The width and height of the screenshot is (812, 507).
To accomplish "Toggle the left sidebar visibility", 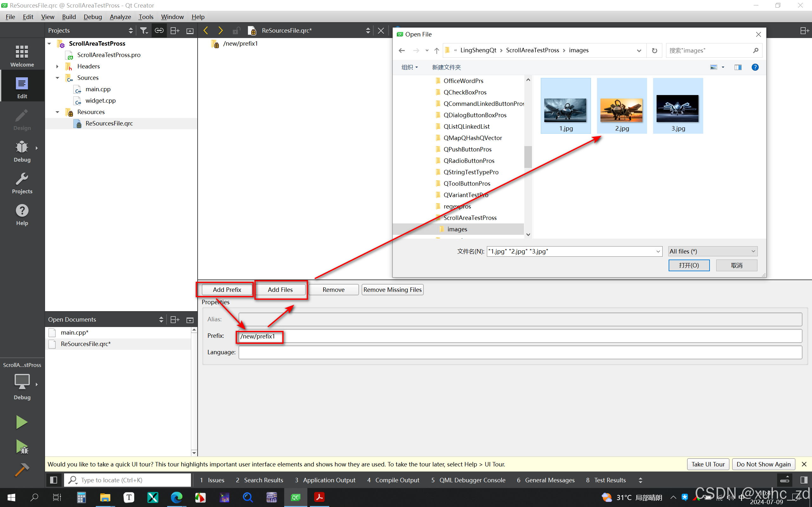I will point(53,480).
